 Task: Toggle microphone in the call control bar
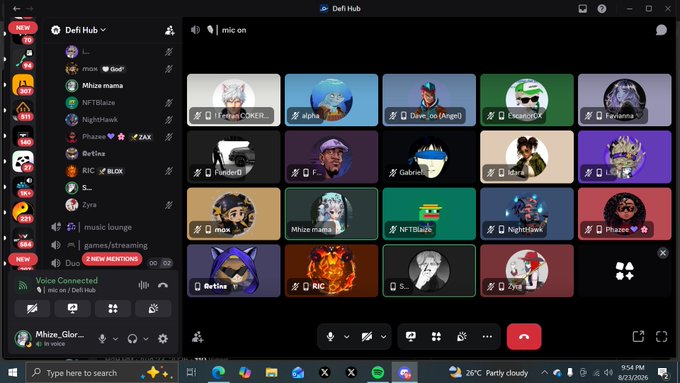(x=330, y=337)
